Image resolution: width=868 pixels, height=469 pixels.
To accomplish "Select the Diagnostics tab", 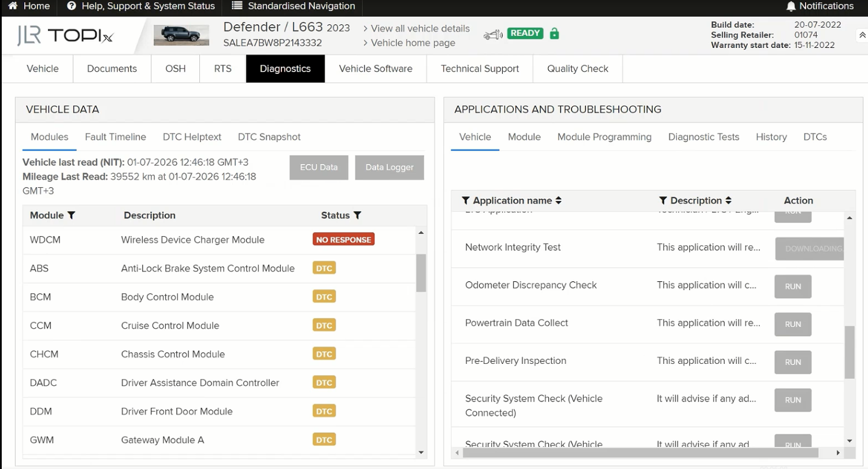I will 285,69.
